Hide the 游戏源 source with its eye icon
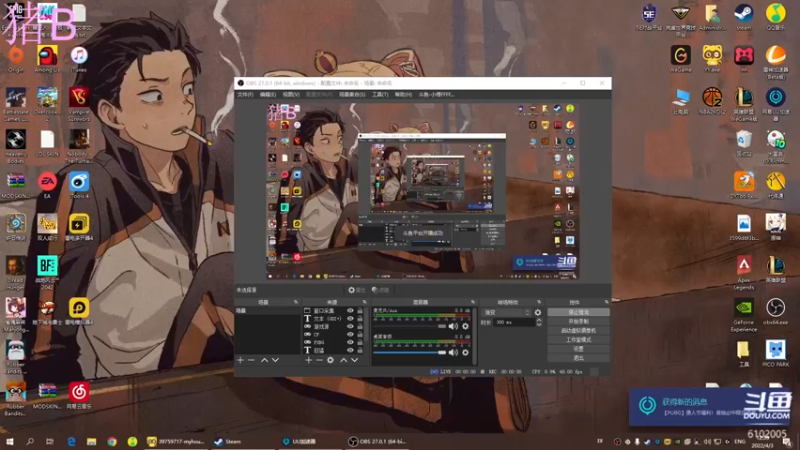Screen dimensions: 800x450 tap(350, 327)
